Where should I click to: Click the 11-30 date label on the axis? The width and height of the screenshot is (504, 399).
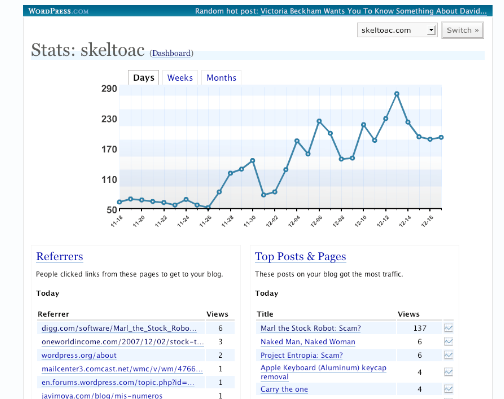coord(249,221)
